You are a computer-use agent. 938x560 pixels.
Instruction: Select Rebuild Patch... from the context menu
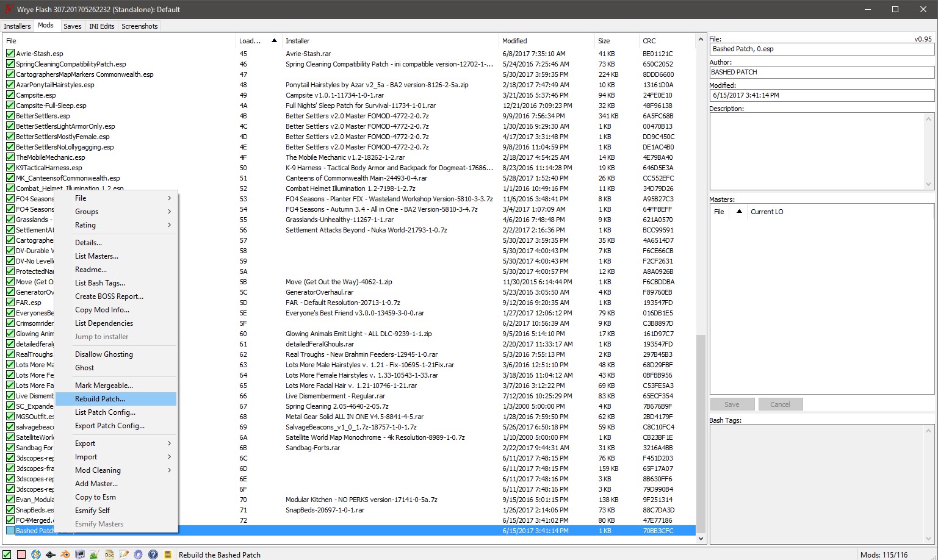(x=116, y=399)
